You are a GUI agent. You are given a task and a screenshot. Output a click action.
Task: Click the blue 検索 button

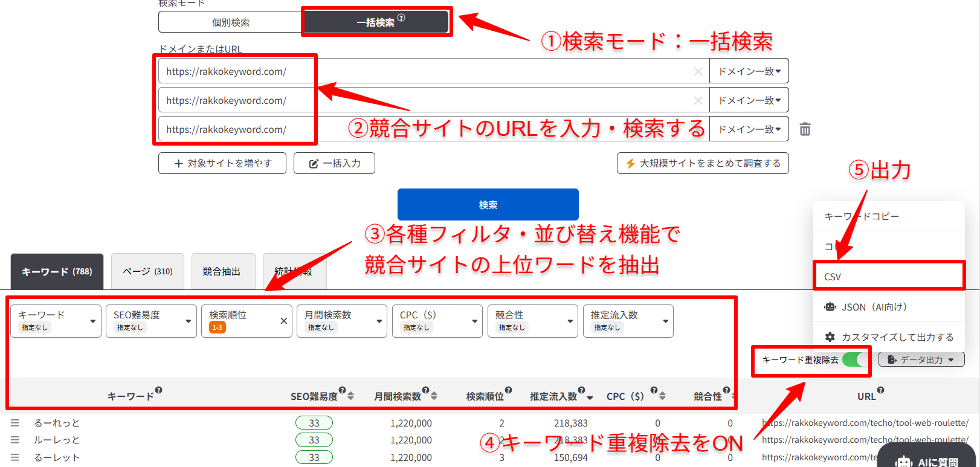pos(488,205)
